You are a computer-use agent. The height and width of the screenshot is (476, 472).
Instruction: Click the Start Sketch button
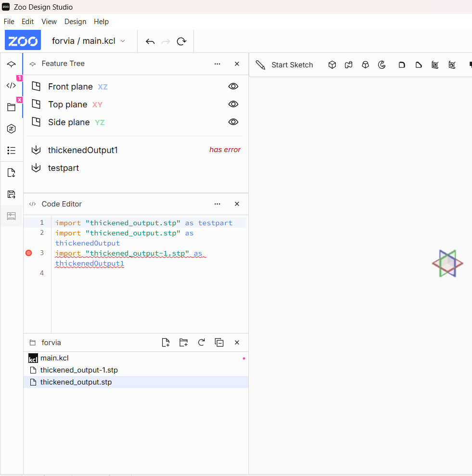tap(284, 65)
